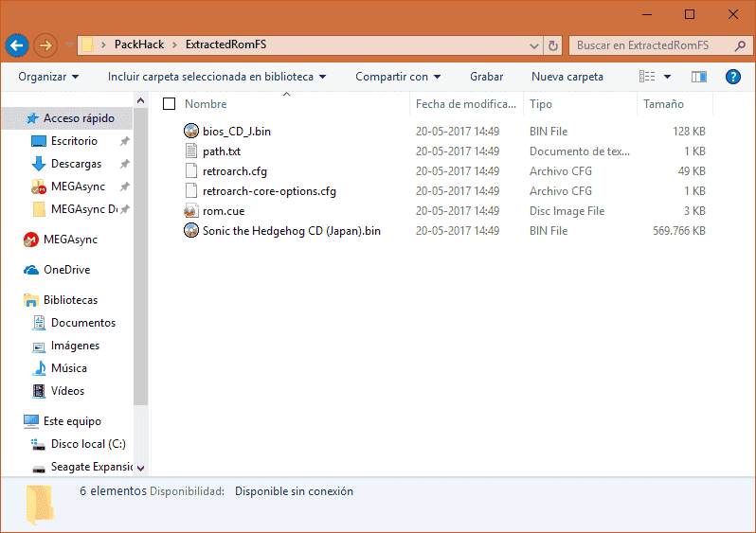Click the navigation pane scroll down arrow
Screen dimensions: 756x533
(140, 468)
